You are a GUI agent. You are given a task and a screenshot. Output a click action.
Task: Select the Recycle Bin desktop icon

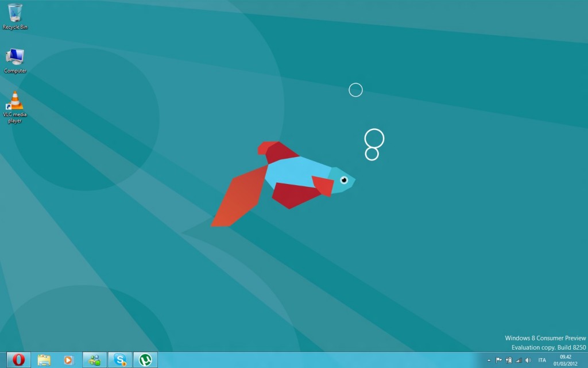[15, 17]
